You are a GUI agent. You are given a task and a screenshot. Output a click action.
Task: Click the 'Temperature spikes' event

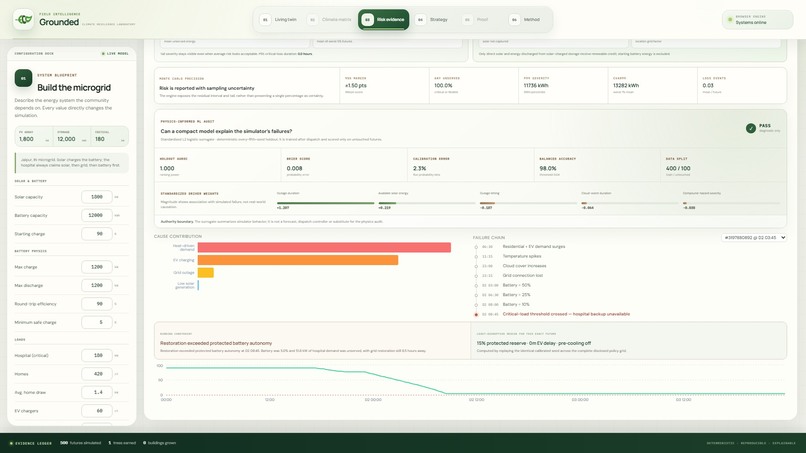(x=522, y=256)
